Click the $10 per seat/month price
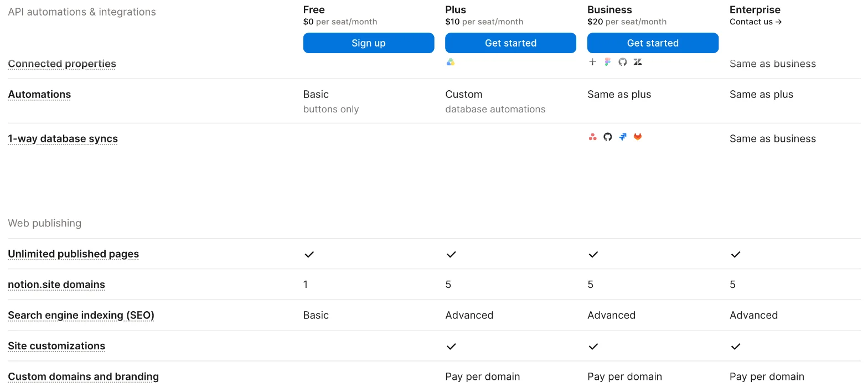 click(x=484, y=22)
